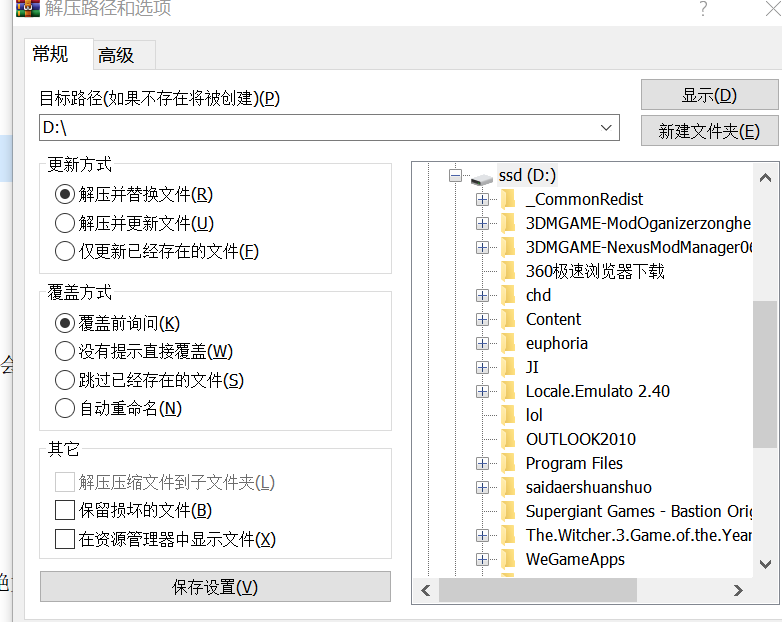The image size is (782, 622).
Task: Expand the chd tree node
Action: 482,295
